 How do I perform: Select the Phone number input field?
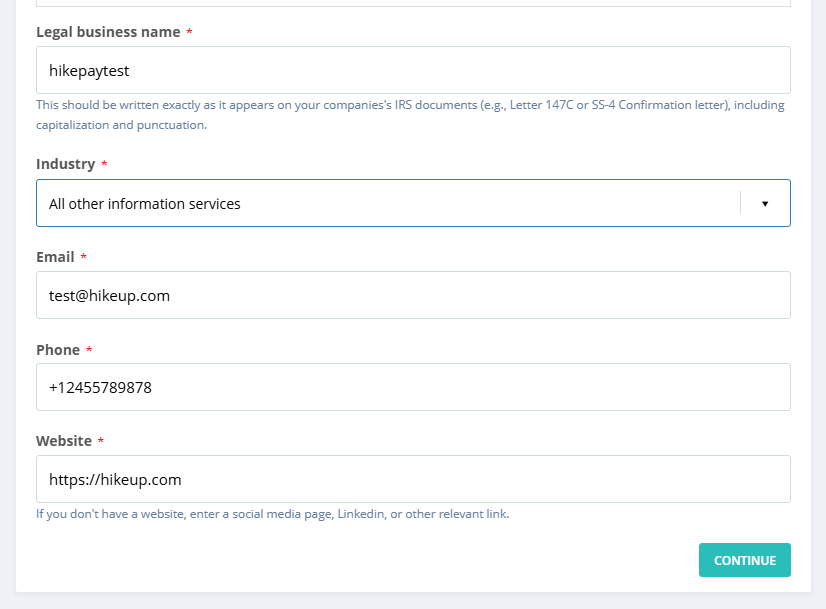coord(413,387)
